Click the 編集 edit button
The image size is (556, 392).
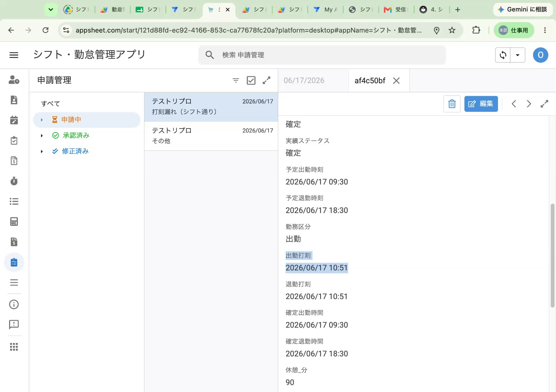tap(481, 104)
